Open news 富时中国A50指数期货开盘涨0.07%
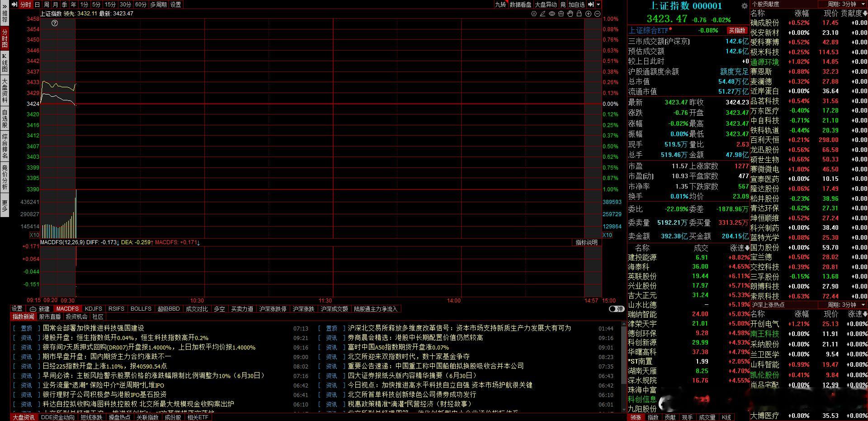This screenshot has width=868, height=421. tap(398, 347)
